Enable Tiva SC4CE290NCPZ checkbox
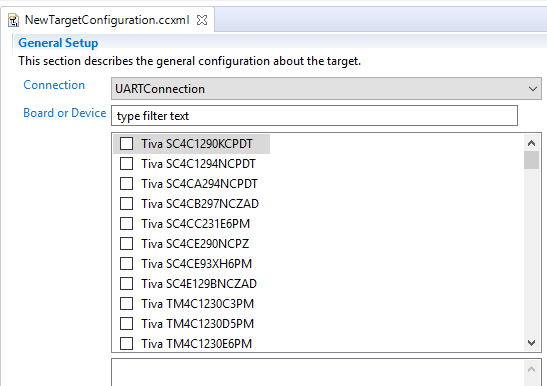The width and height of the screenshot is (547, 386). pos(126,243)
